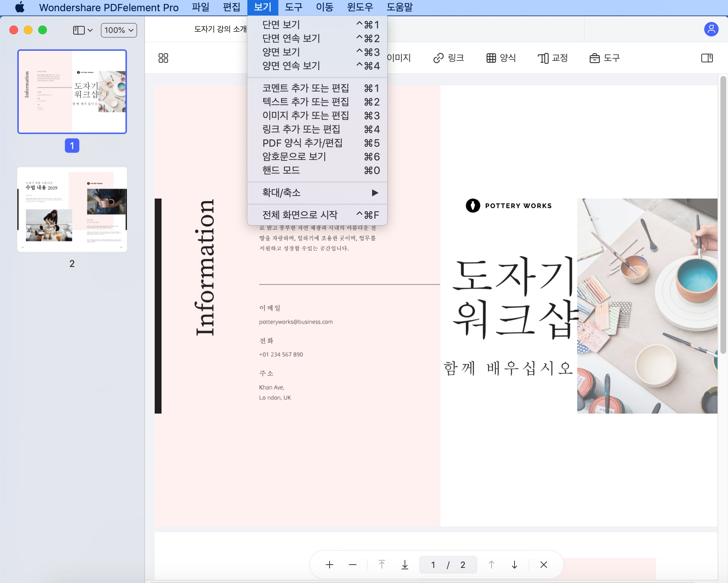
Task: Select 단면 연속 보기 view mode
Action: [x=317, y=38]
